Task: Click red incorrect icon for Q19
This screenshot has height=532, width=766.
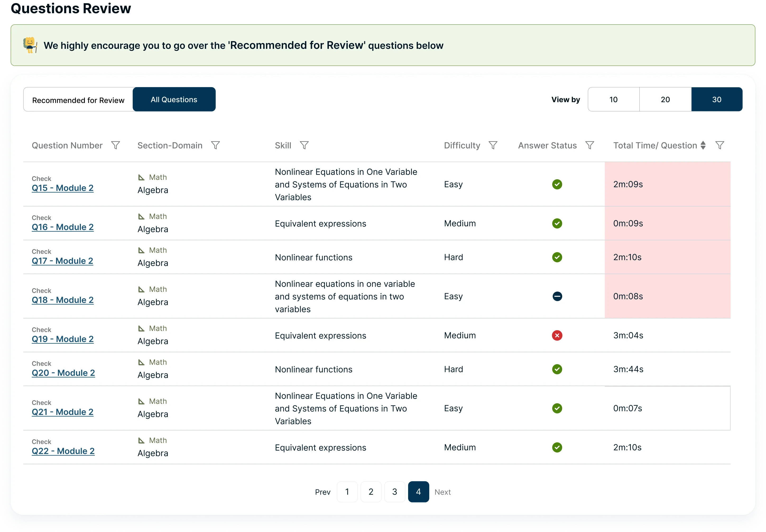Action: coord(557,335)
